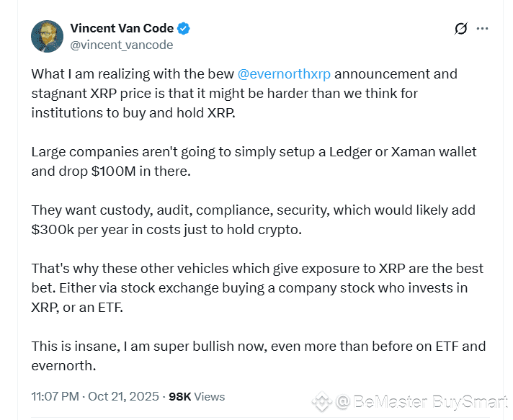Click the Grok icon on the post
513x420 pixels.
coord(461,29)
